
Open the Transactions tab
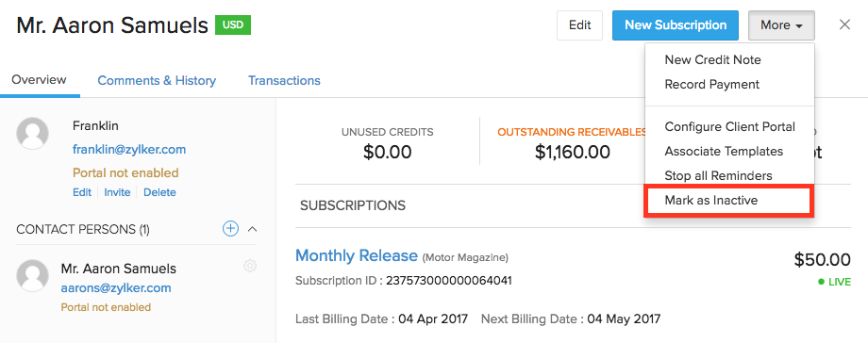click(284, 81)
